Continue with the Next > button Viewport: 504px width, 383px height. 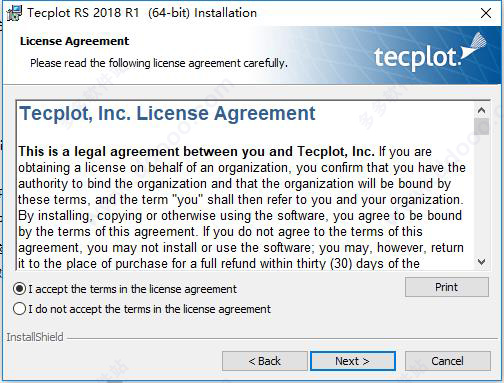pyautogui.click(x=353, y=361)
